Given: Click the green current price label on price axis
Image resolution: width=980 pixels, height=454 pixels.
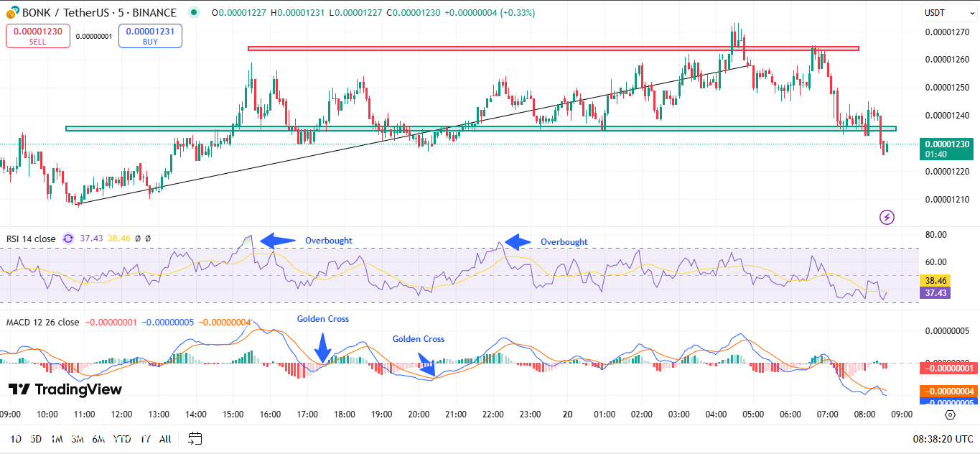Looking at the screenshot, I should 948,149.
